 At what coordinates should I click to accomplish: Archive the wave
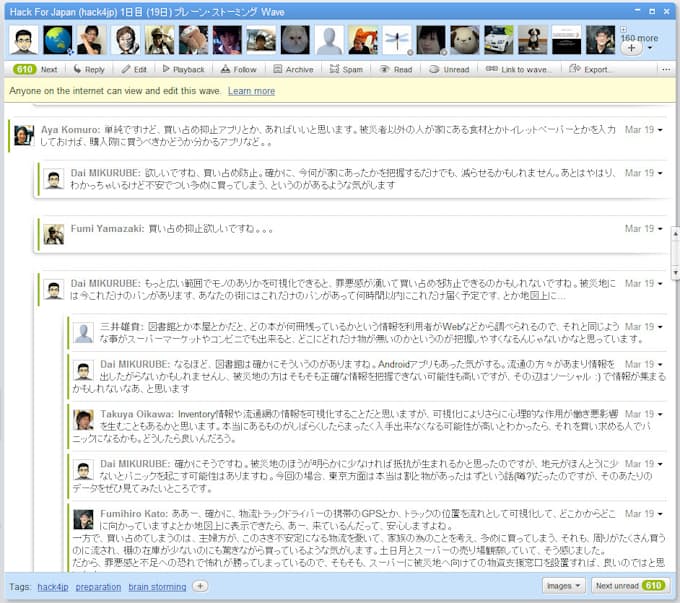click(x=292, y=70)
